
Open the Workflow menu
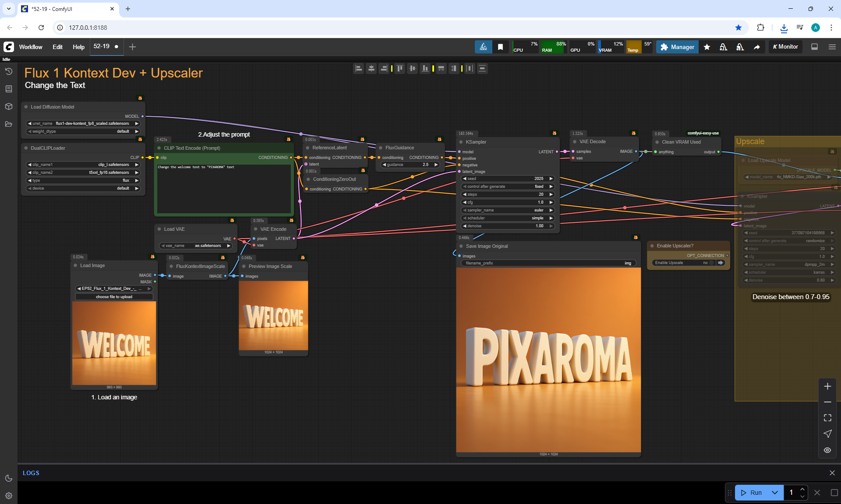[31, 47]
